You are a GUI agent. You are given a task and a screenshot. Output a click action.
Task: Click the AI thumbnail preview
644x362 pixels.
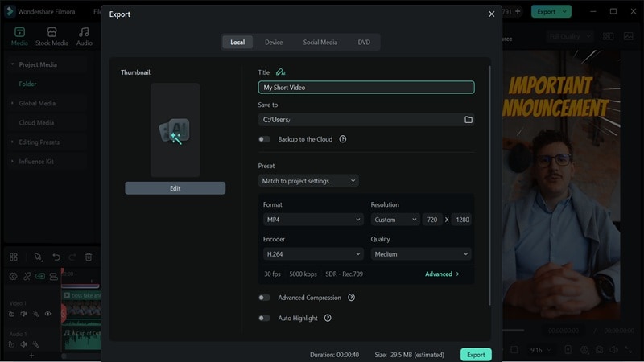(x=175, y=130)
